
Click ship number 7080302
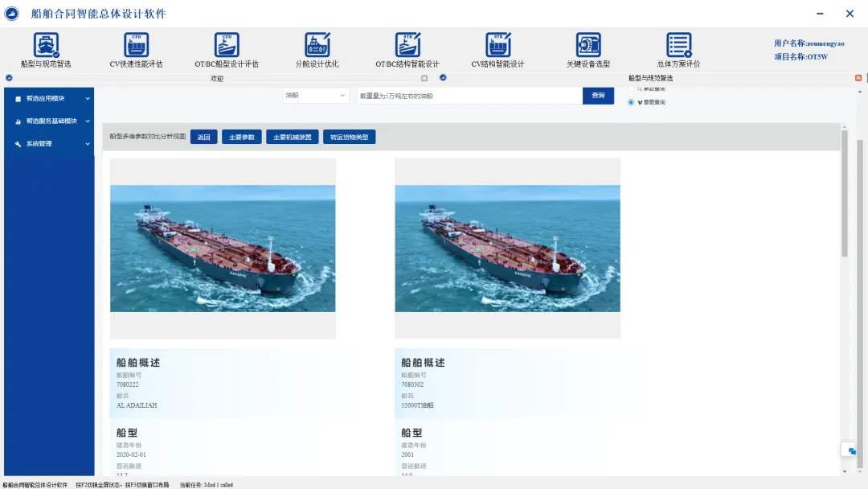(412, 384)
